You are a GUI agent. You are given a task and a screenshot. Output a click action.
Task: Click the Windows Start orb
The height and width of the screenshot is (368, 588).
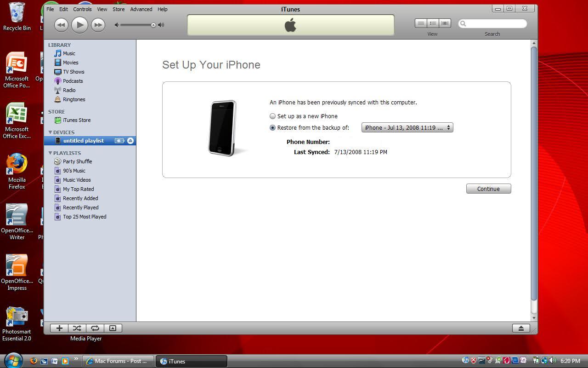point(13,360)
